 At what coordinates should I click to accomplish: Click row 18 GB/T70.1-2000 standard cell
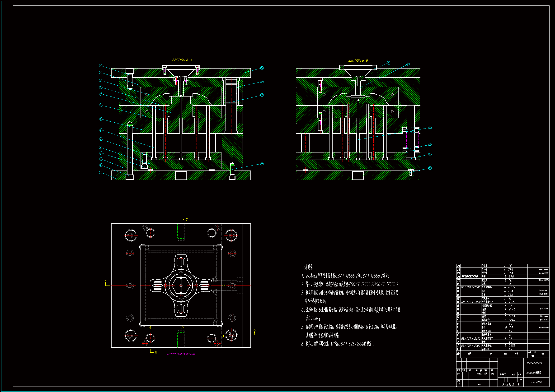pyautogui.click(x=470, y=287)
